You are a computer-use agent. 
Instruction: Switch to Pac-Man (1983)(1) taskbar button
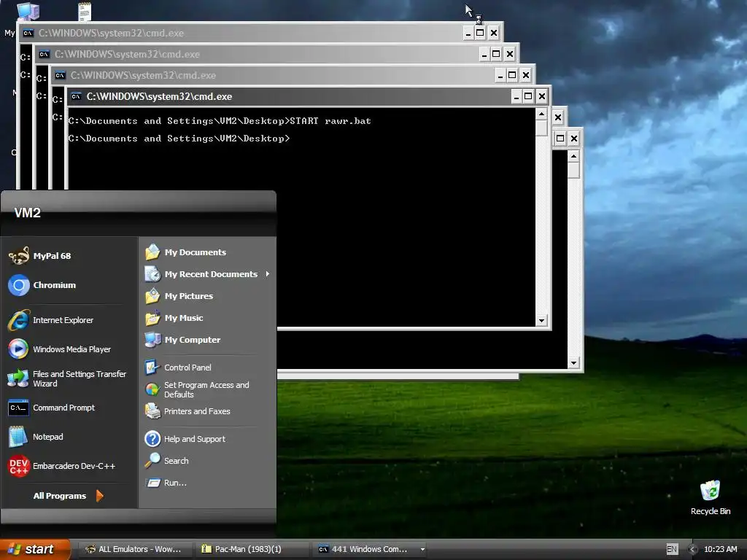tap(252, 549)
